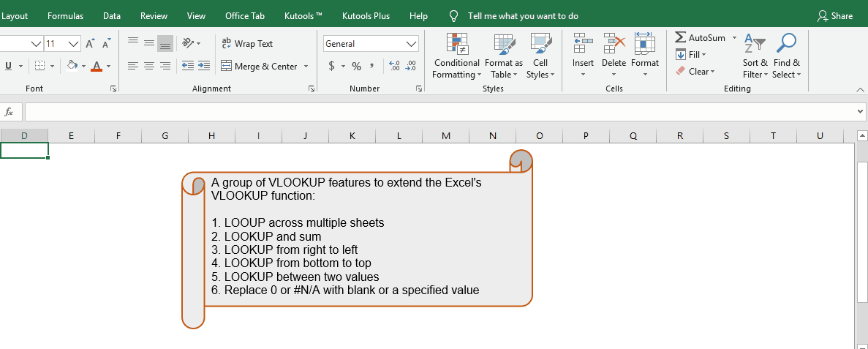Click the Percent Style icon
Screen dimensions: 868x349
pyautogui.click(x=356, y=67)
